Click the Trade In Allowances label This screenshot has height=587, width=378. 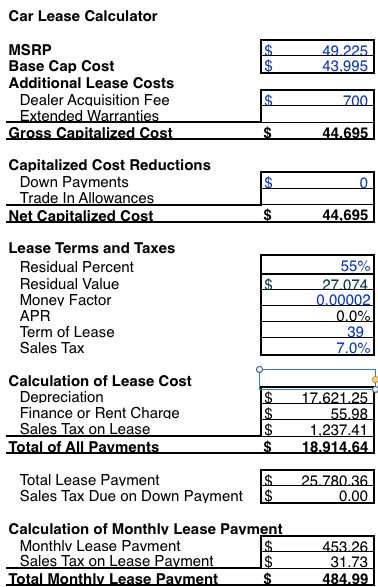coord(87,198)
